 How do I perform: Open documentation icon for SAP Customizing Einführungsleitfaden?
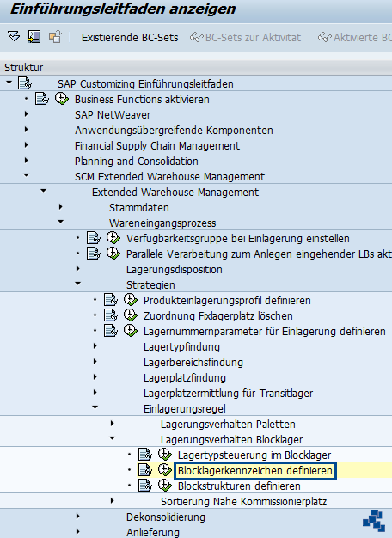pos(25,83)
